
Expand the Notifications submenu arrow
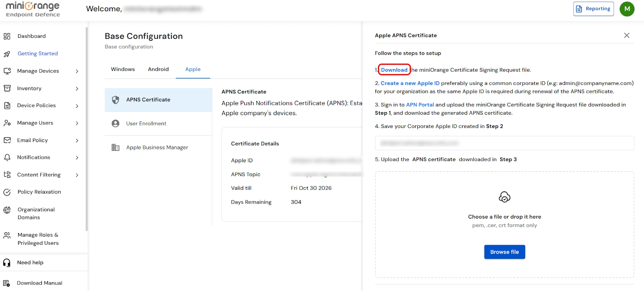77,158
